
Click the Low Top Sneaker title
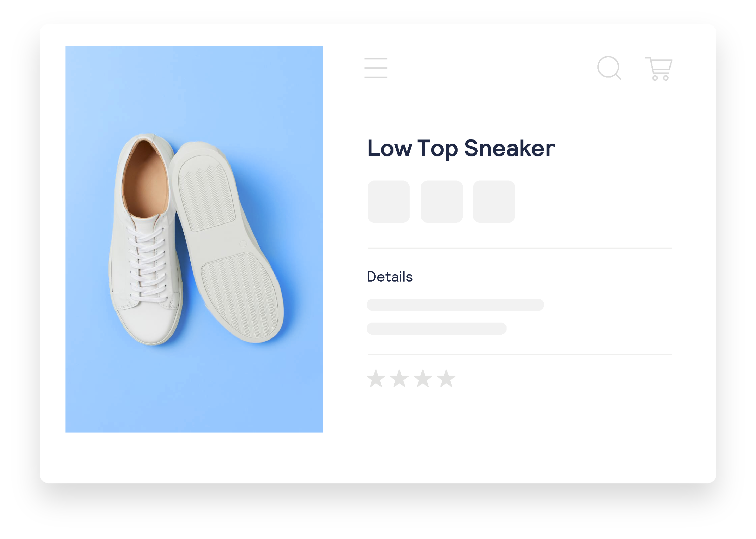[x=461, y=149]
